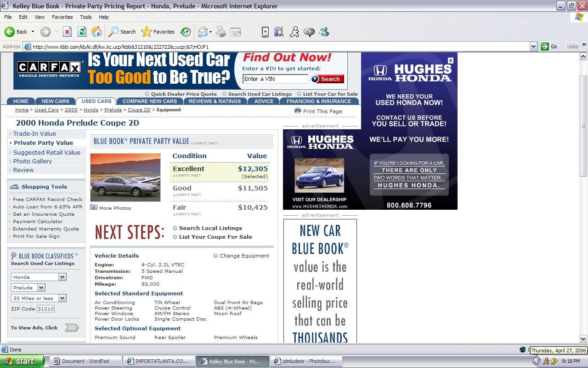Expand the Prelude model dropdown
The width and height of the screenshot is (588, 368).
[x=41, y=287]
